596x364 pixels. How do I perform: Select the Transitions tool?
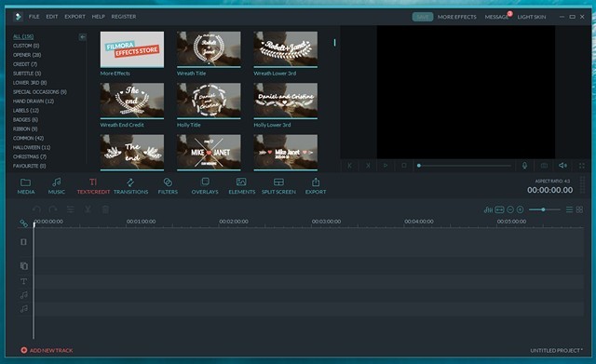130,186
